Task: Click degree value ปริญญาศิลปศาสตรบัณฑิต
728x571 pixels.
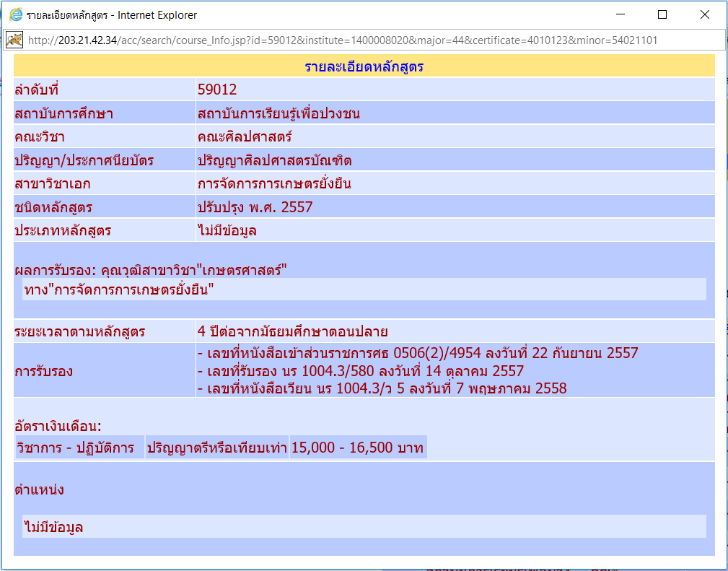Action: tap(275, 160)
